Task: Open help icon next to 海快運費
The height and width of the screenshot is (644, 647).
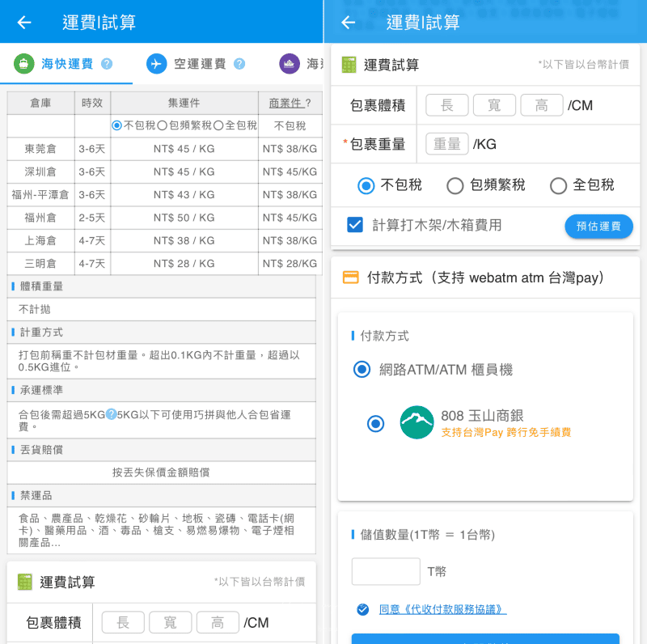Action: pyautogui.click(x=107, y=64)
